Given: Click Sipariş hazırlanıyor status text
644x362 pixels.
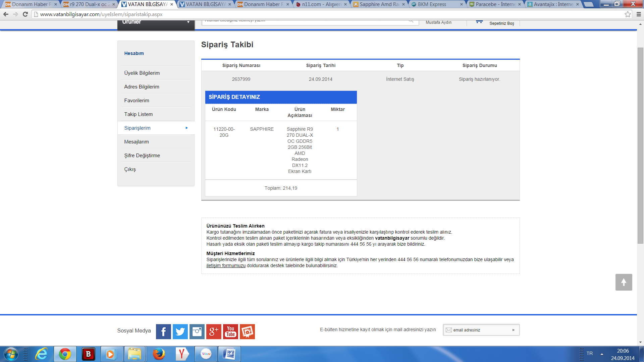Looking at the screenshot, I should (479, 79).
